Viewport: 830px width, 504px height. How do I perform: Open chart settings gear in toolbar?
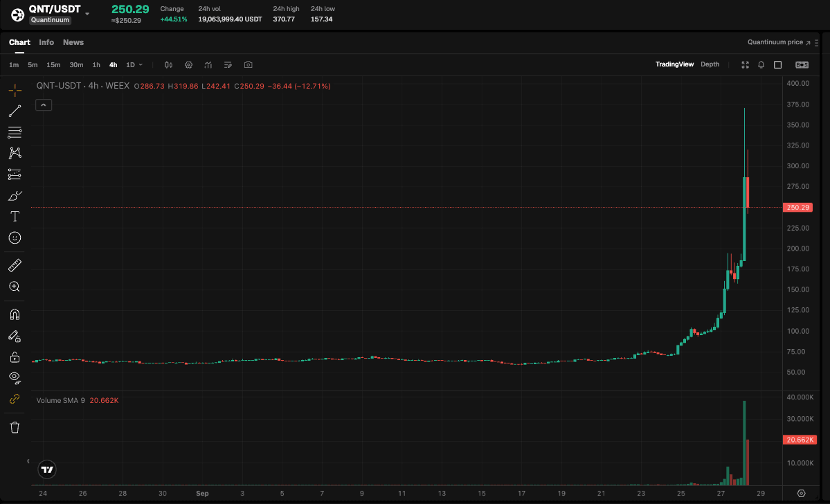click(x=188, y=64)
